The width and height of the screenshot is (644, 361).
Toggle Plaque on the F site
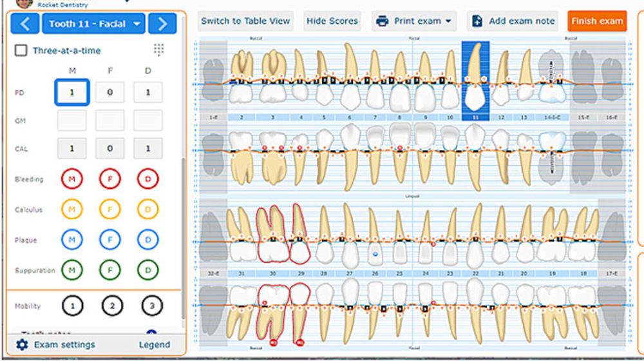110,240
